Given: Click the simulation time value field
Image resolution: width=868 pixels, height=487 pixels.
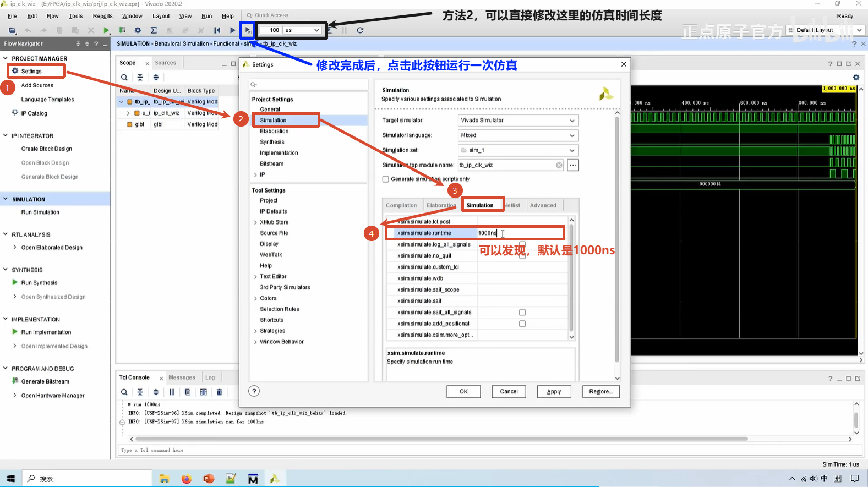Looking at the screenshot, I should (x=271, y=30).
